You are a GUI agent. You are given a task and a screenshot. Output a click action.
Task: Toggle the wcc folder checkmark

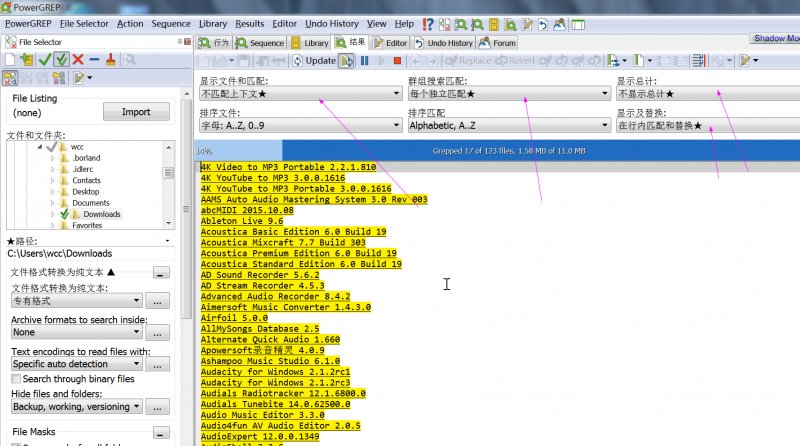[52, 147]
